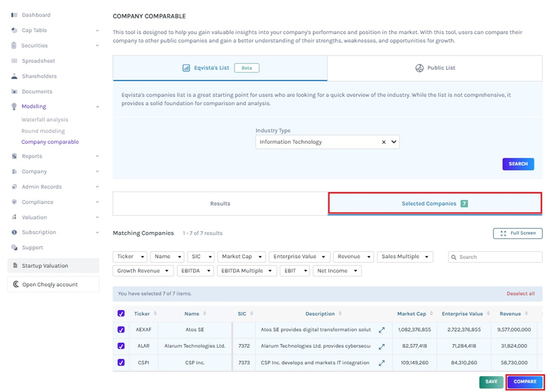The width and height of the screenshot is (551, 392).
Task: Click the Documents icon in sidebar
Action: 14,91
